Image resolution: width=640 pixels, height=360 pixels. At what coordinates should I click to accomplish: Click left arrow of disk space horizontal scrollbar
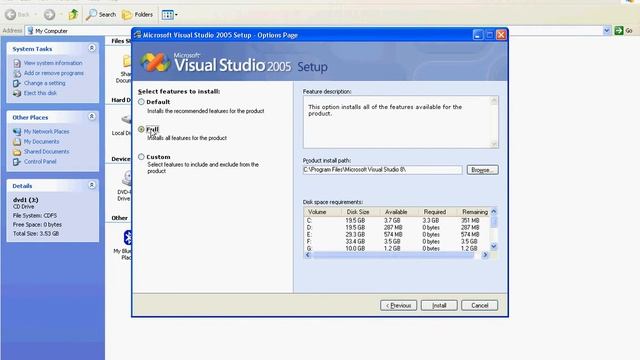(308, 255)
